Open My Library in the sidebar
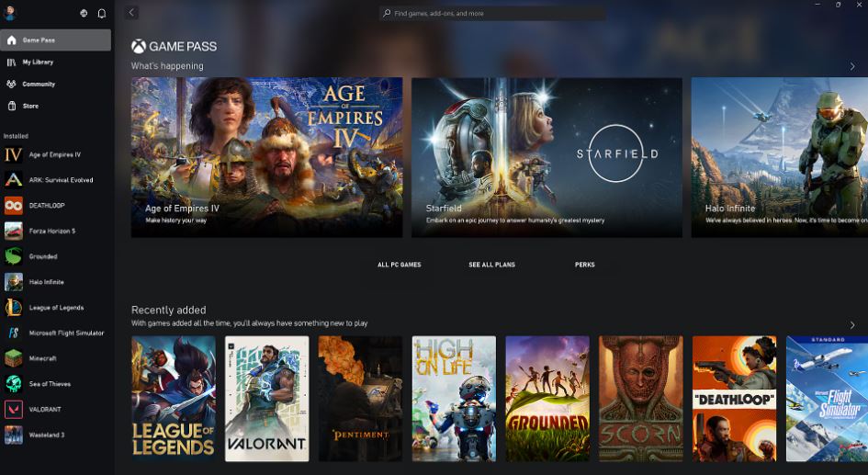 coord(55,62)
